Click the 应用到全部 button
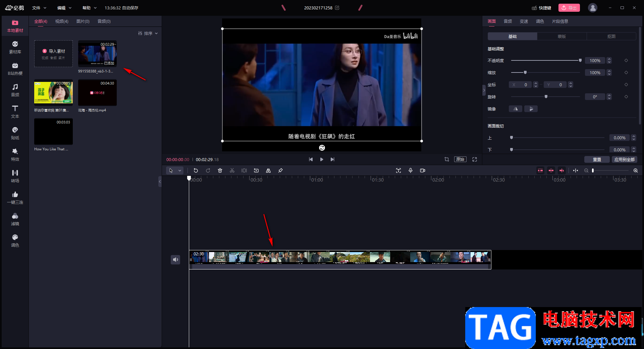This screenshot has width=644, height=349. (625, 159)
